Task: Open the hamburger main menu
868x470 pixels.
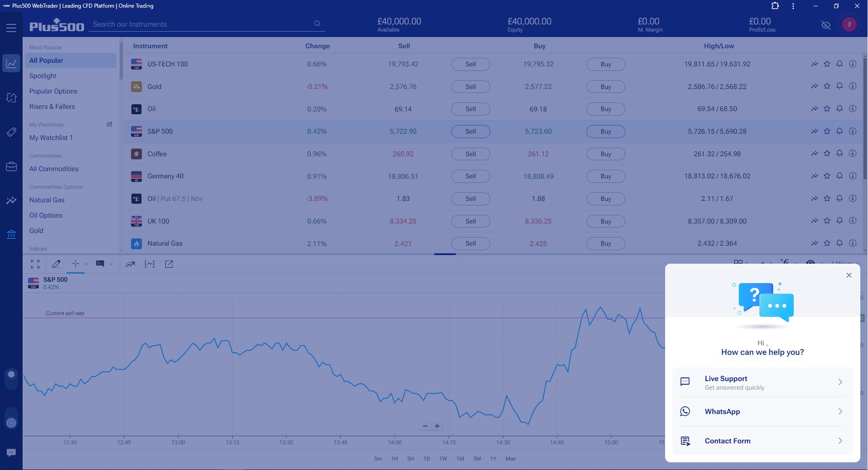Action: pyautogui.click(x=11, y=28)
